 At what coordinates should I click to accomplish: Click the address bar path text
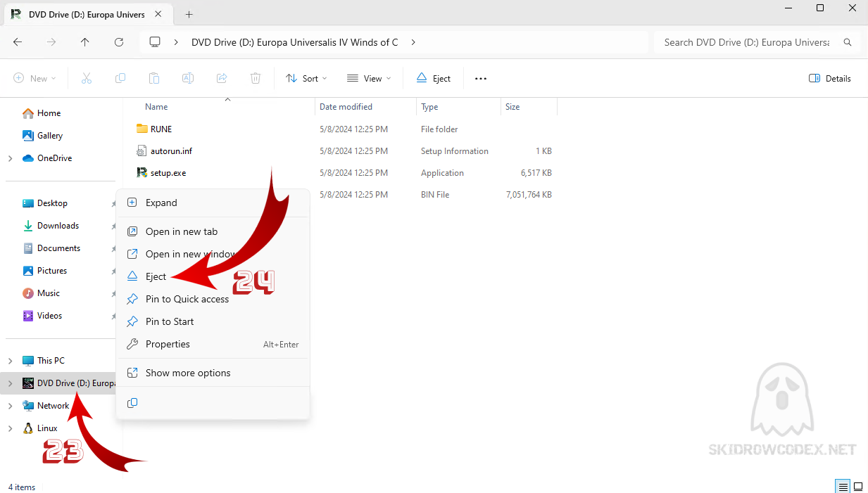tap(294, 42)
